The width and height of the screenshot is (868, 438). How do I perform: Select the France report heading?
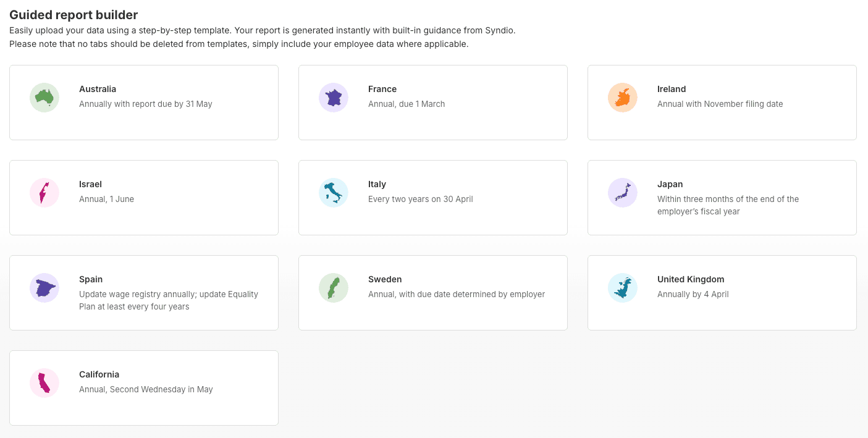382,89
